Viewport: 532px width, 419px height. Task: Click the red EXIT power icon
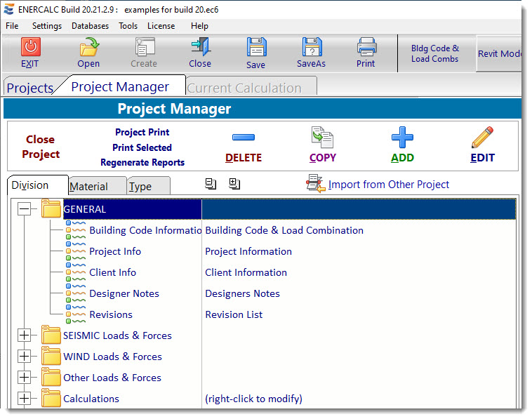click(x=30, y=47)
